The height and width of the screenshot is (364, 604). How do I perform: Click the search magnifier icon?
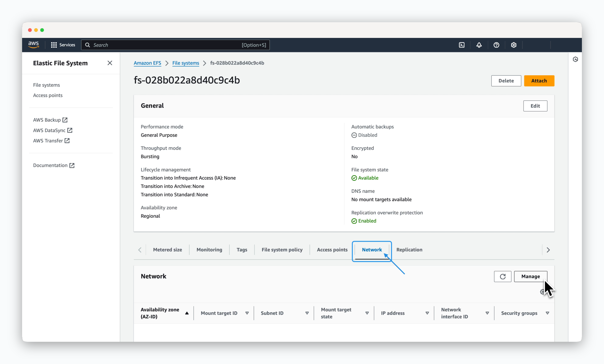[x=88, y=45]
